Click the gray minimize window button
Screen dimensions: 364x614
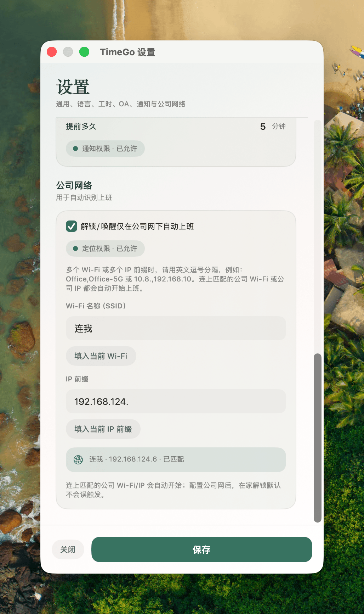(68, 52)
